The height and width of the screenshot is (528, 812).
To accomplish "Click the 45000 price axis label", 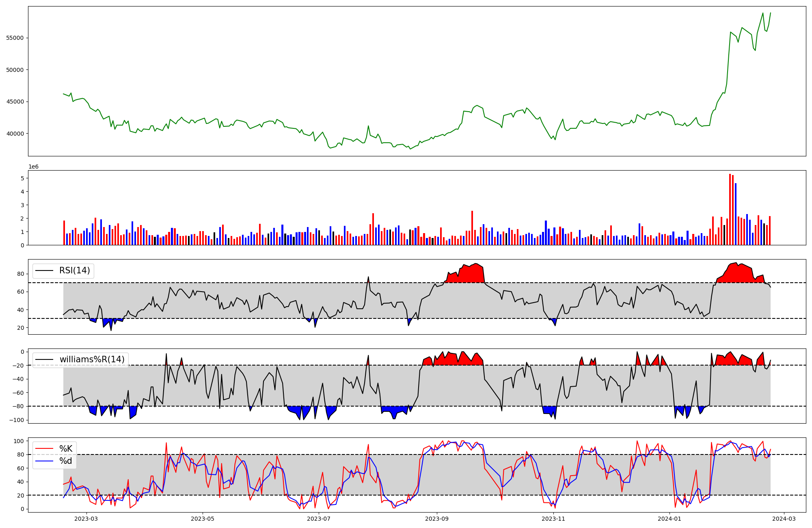I will tap(15, 102).
